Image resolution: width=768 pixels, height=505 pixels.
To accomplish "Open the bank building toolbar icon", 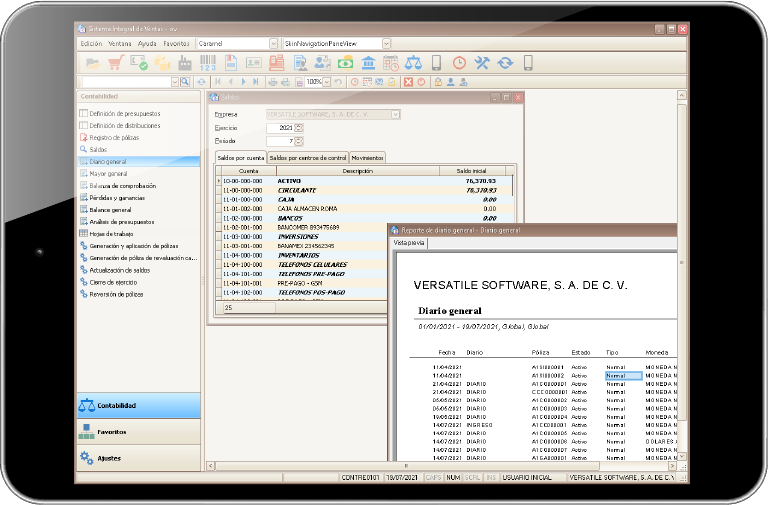I will pos(368,63).
